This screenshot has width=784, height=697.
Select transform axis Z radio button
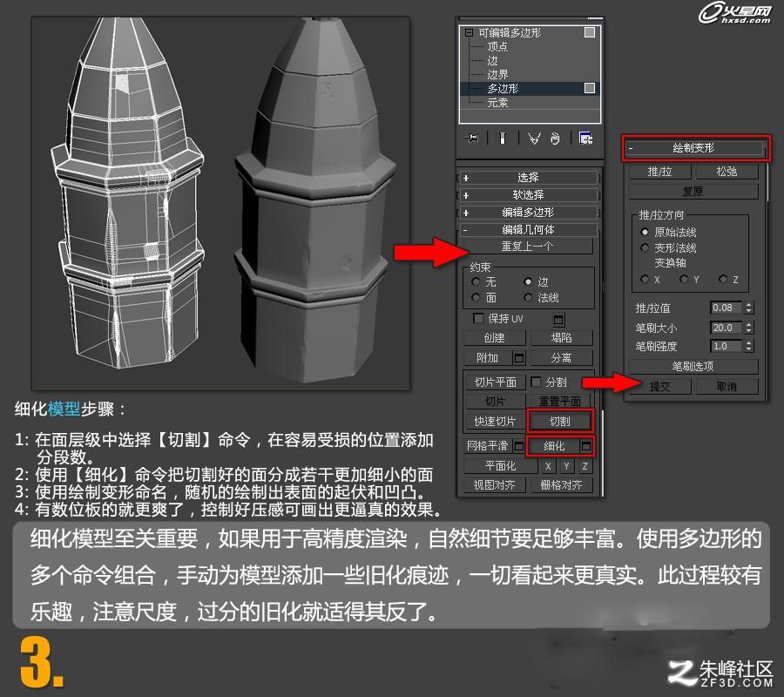(722, 279)
